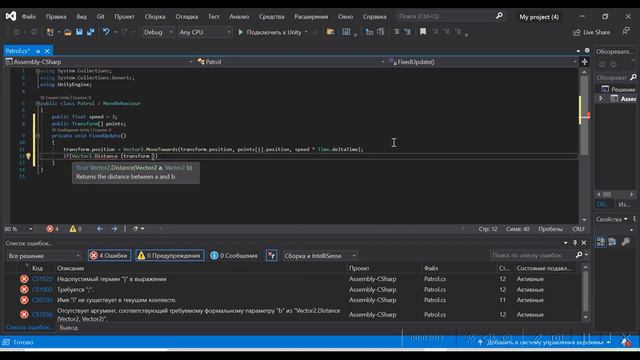The height and width of the screenshot is (360, 640).
Task: Click the warning count icon in the editor status
Action: [x=73, y=229]
